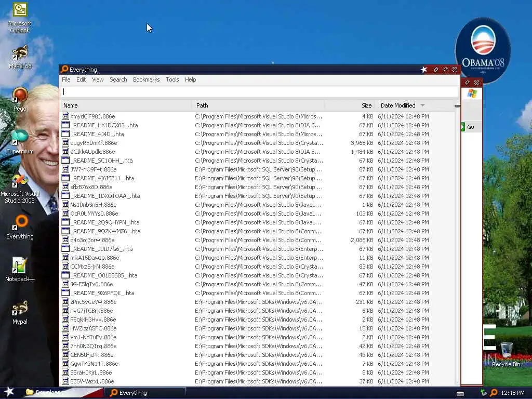
Task: Click the star icon in Everything title bar
Action: coord(424,70)
